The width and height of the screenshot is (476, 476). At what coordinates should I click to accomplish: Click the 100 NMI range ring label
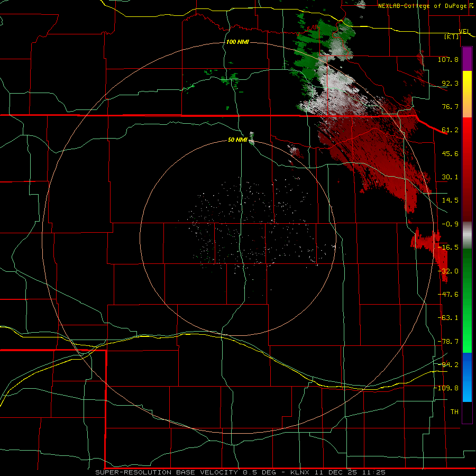click(237, 42)
